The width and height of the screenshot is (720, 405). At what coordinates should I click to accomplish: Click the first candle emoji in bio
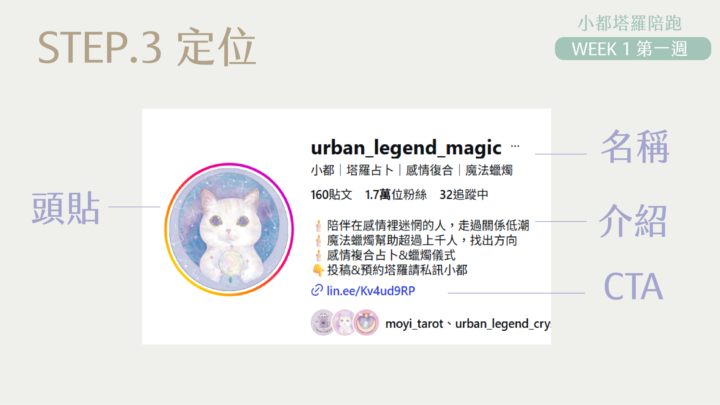pyautogui.click(x=318, y=225)
